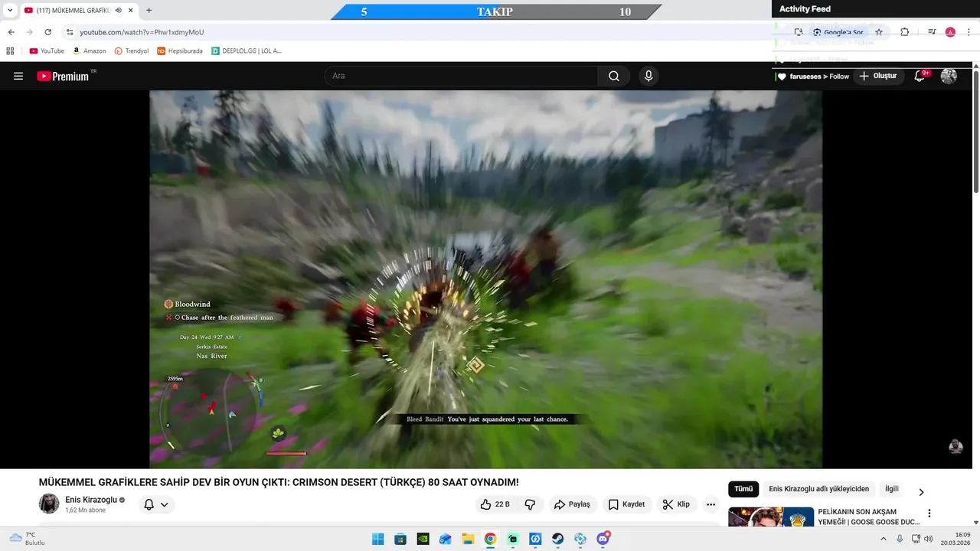The image size is (980, 551).
Task: Reload the YouTube page
Action: 47,32
